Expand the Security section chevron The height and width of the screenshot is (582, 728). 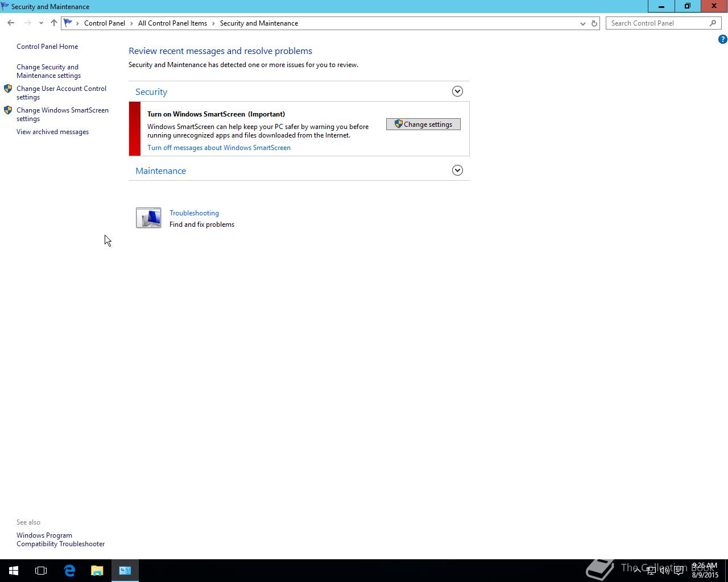click(457, 92)
